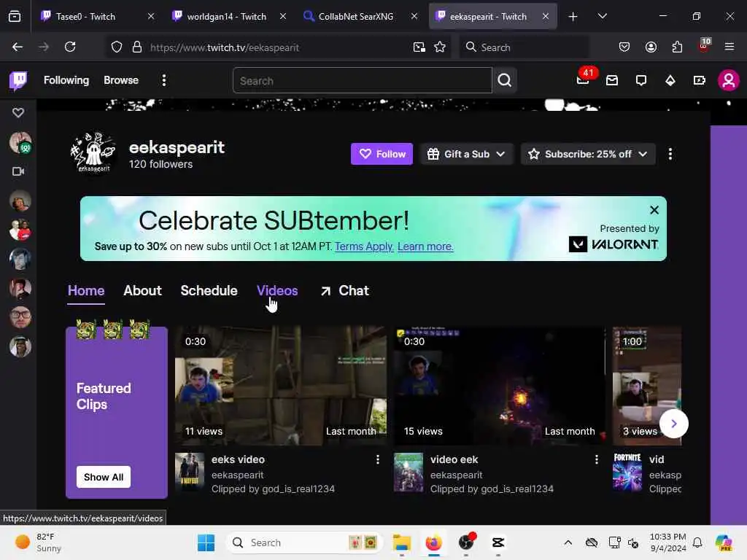Open the Twitch more-options menu beside Browse

click(164, 80)
